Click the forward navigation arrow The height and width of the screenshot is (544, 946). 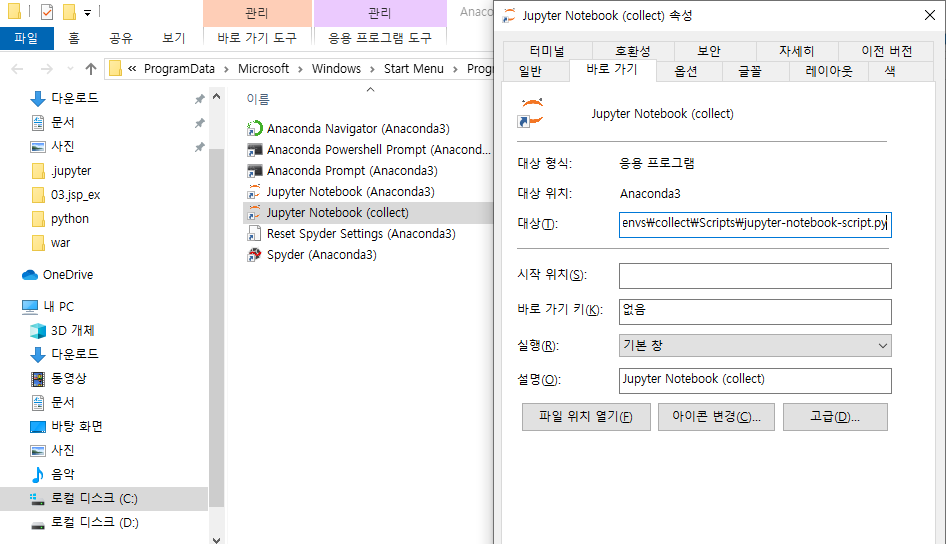click(x=46, y=69)
